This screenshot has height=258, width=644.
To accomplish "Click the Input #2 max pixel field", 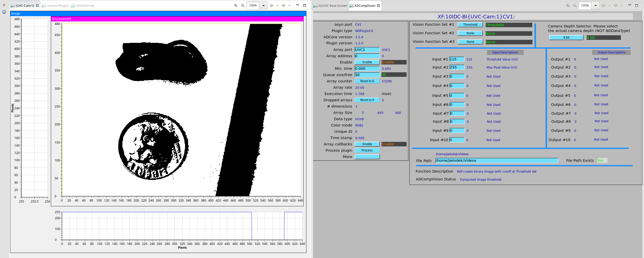I will tap(457, 67).
